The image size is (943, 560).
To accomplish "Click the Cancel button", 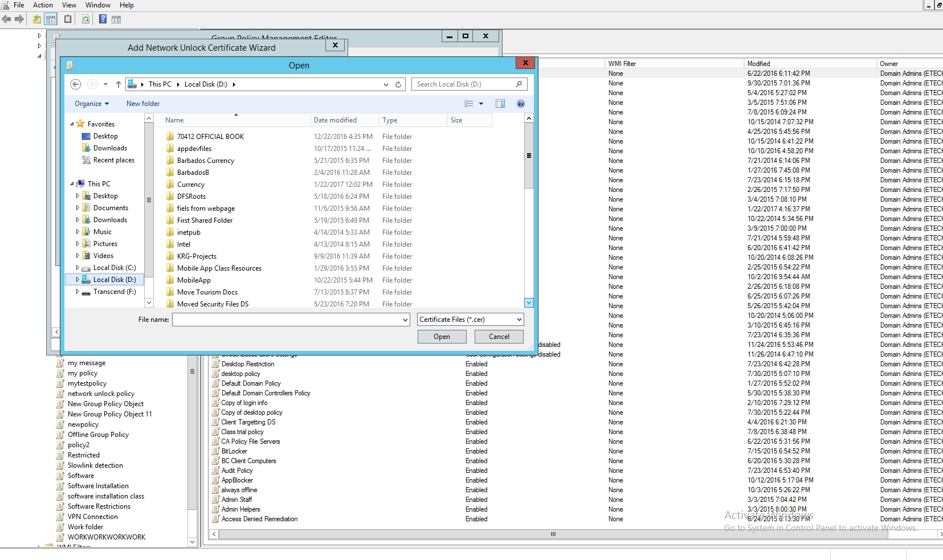I will pyautogui.click(x=499, y=337).
